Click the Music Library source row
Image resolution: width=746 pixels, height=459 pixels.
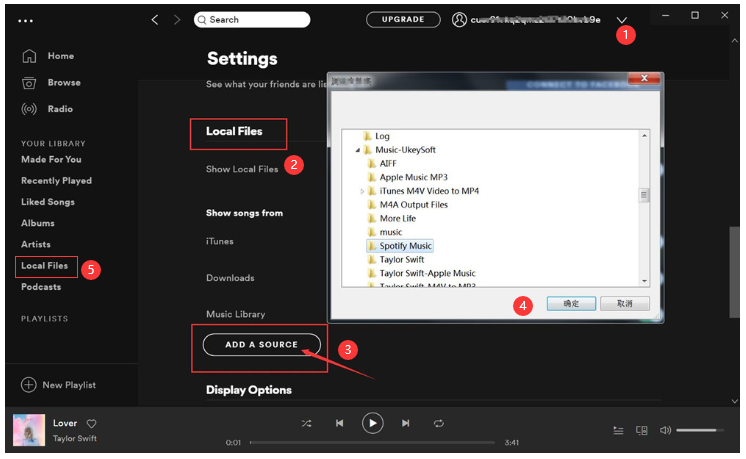[x=236, y=314]
